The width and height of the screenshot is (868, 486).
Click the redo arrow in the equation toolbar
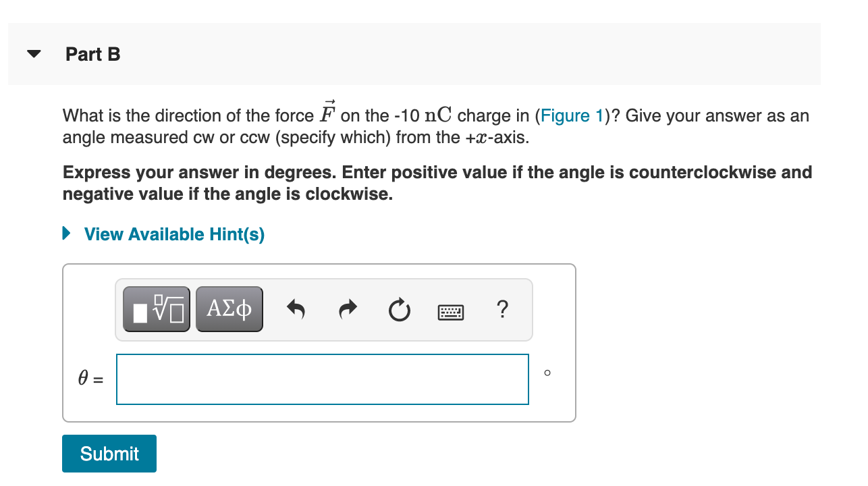tap(347, 308)
